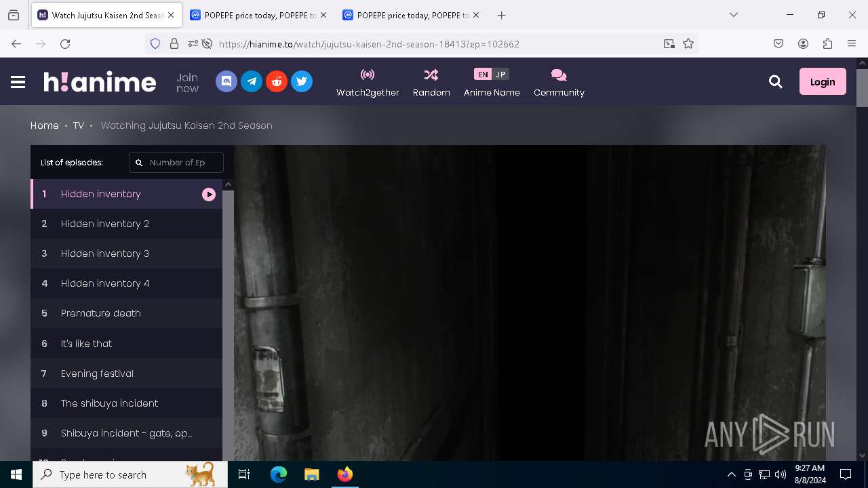Screen dimensions: 868x488
Task: Open the Community section
Action: coord(559,82)
